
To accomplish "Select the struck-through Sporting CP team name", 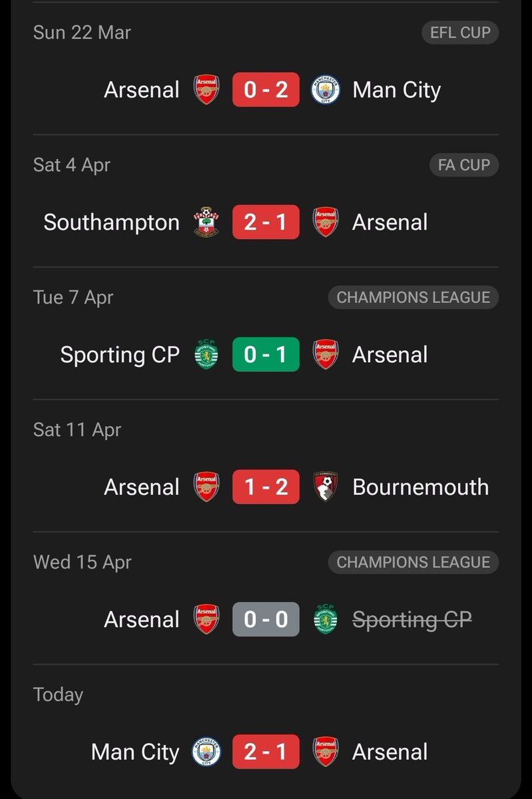I will [412, 620].
